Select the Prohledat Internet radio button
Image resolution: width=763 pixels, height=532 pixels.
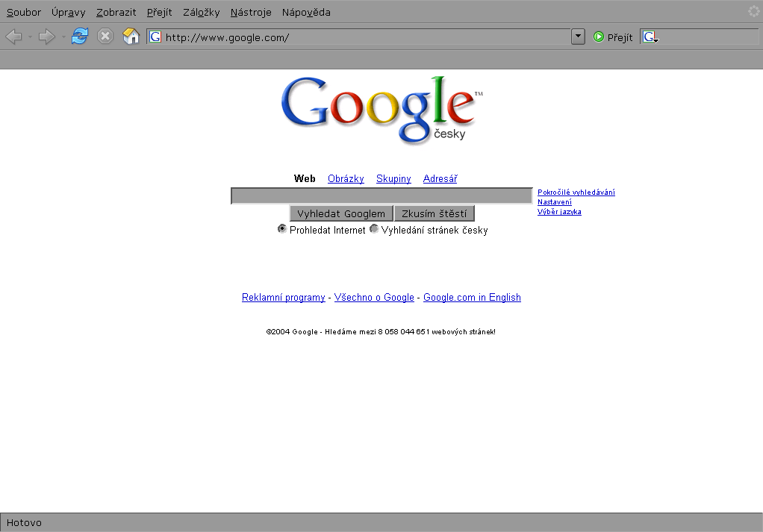281,228
